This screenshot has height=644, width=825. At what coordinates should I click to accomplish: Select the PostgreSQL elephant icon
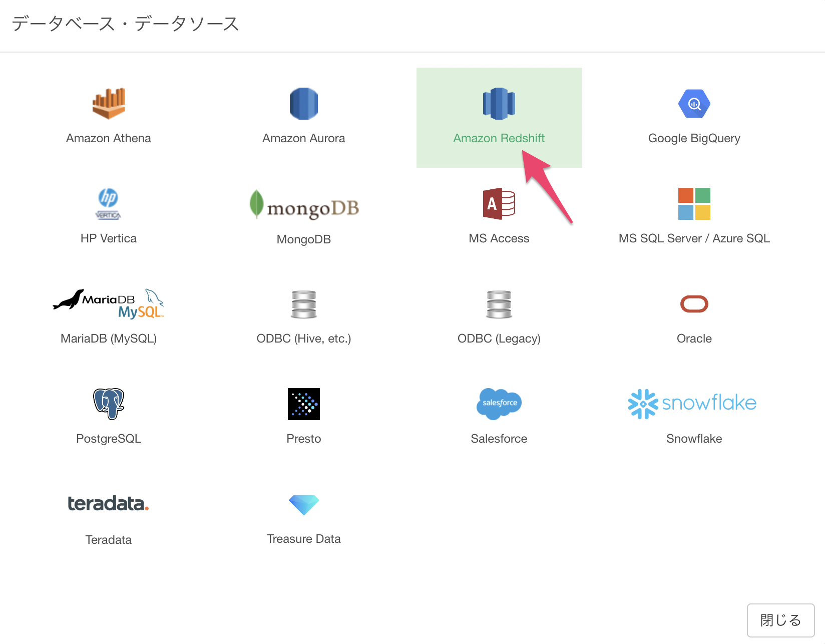109,404
